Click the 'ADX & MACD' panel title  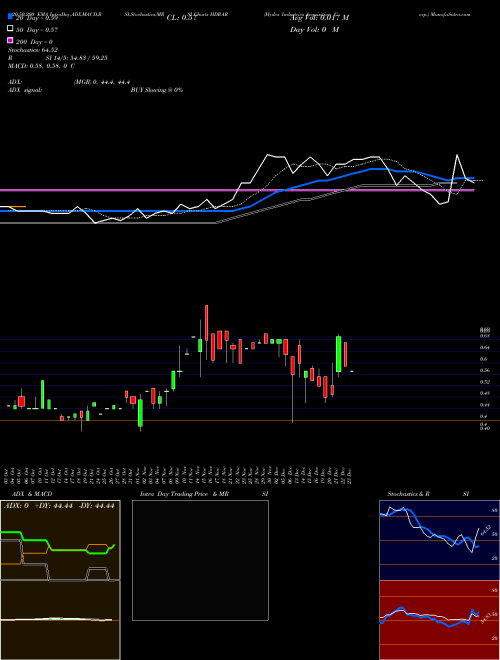pyautogui.click(x=32, y=494)
